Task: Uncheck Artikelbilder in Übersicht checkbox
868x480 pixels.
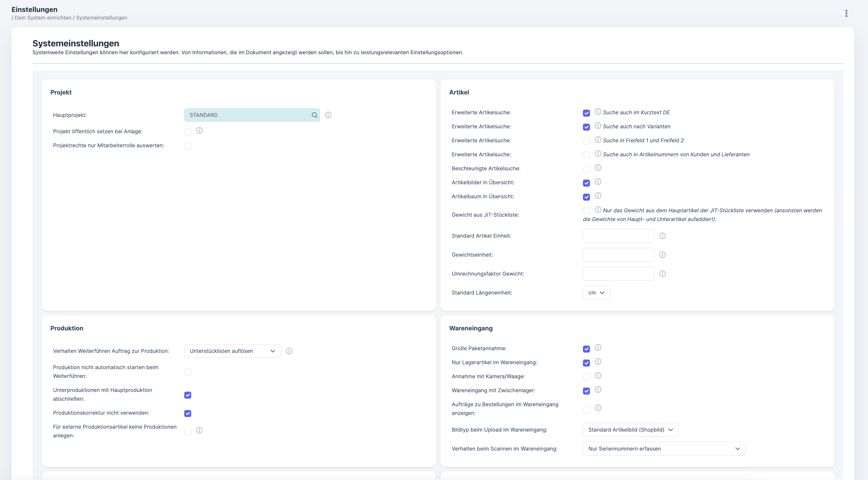Action: 586,183
